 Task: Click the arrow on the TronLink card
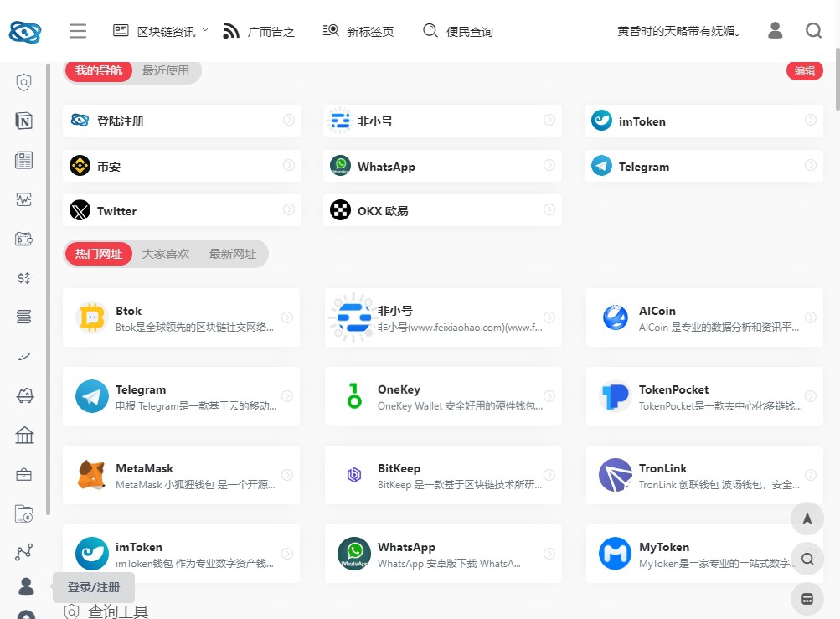point(811,475)
